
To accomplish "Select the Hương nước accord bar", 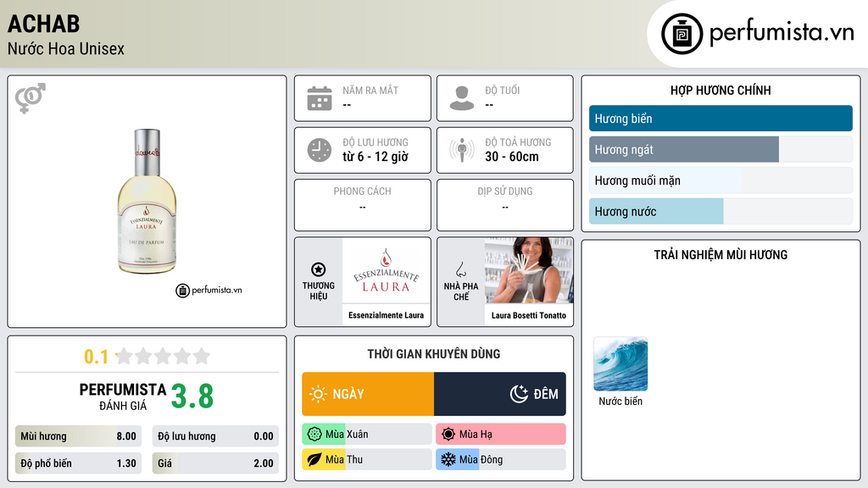I will [721, 211].
